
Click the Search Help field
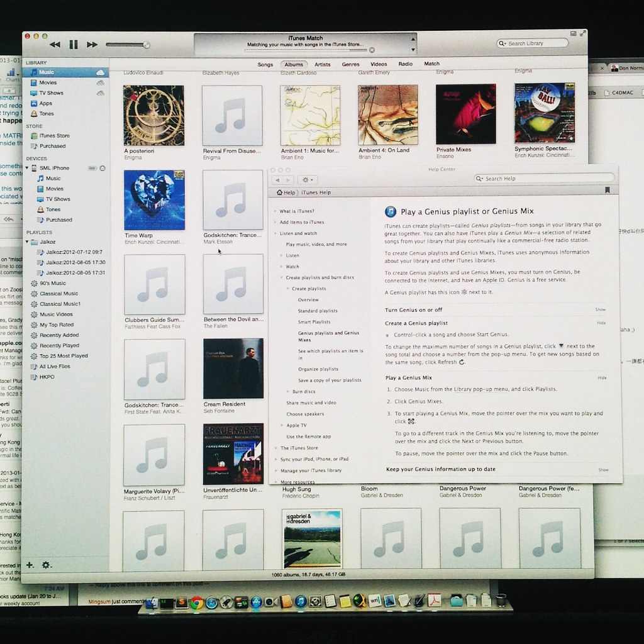click(x=544, y=179)
